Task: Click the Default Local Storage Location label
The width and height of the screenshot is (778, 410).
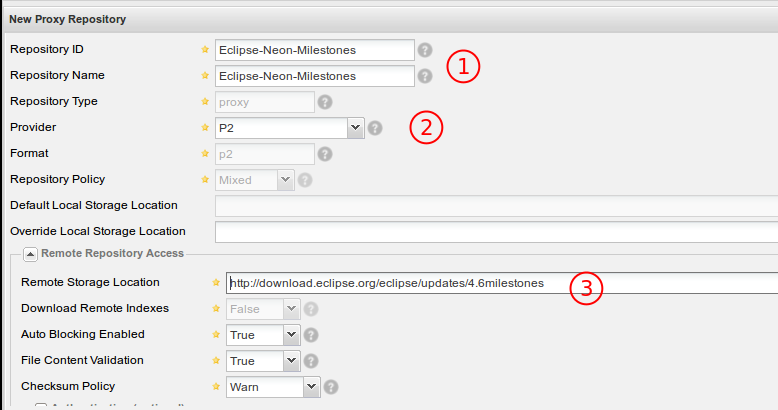Action: coord(94,205)
